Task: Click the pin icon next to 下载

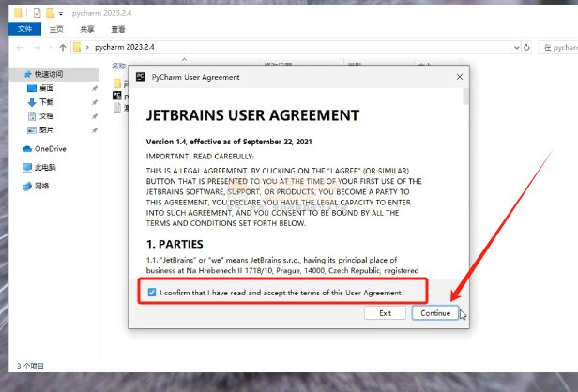Action: (x=95, y=102)
